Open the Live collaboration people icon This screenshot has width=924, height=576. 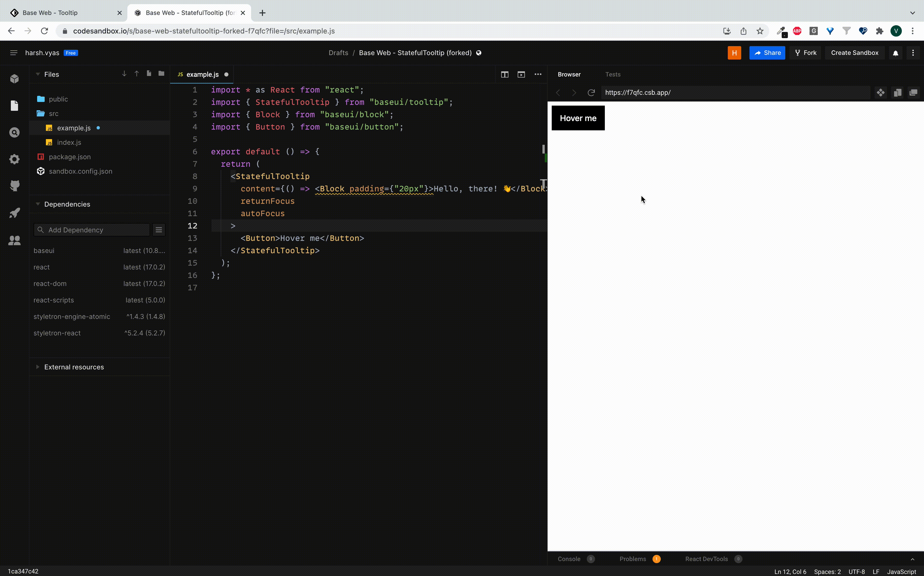pos(14,240)
